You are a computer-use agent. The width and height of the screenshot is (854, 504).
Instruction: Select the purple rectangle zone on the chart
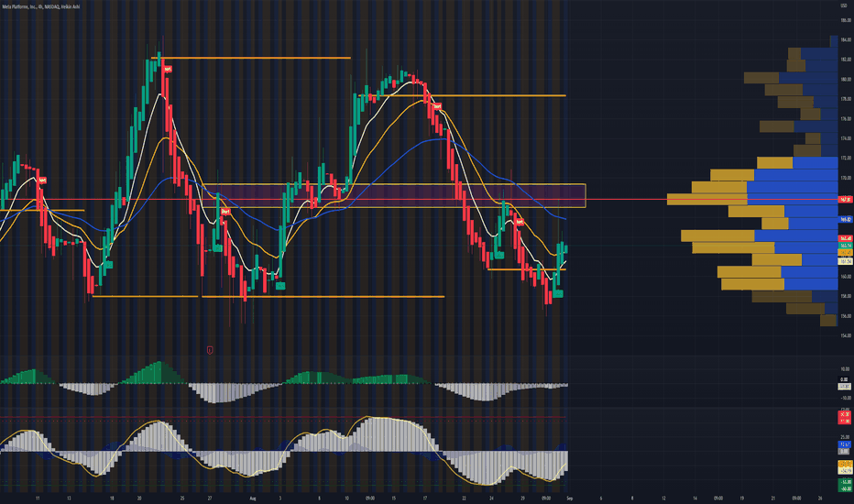(x=394, y=195)
